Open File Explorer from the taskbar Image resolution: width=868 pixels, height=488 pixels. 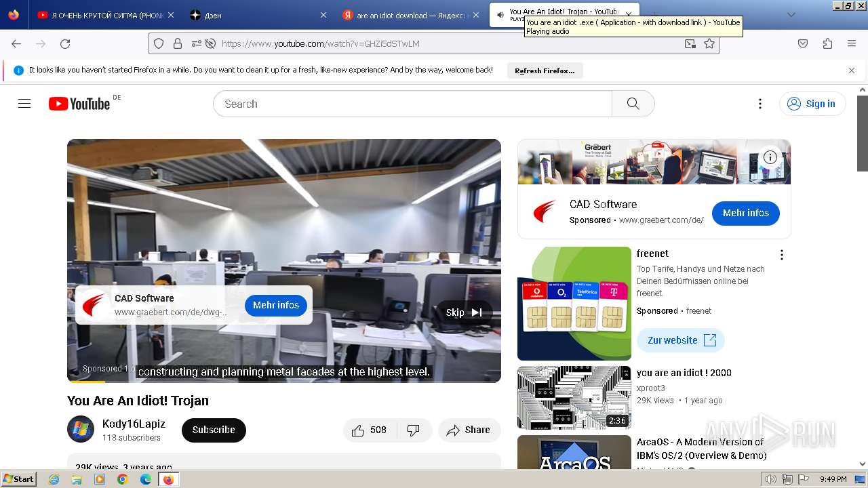(x=77, y=479)
